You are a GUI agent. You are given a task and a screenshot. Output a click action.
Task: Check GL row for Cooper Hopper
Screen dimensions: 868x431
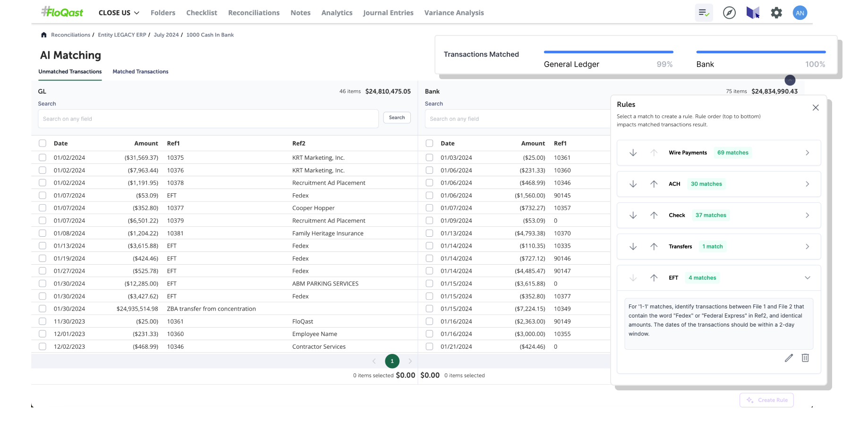[43, 208]
